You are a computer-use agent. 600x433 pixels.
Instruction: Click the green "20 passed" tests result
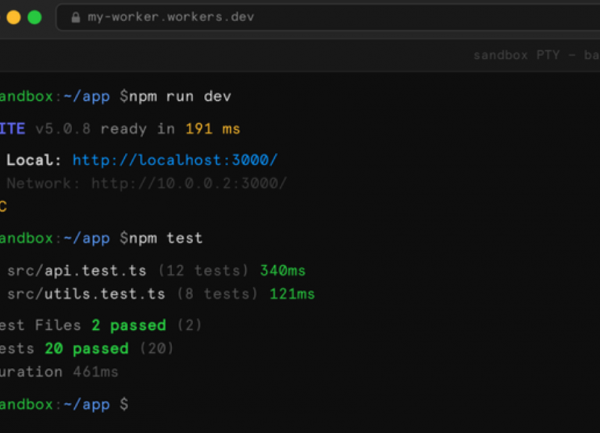pyautogui.click(x=87, y=349)
